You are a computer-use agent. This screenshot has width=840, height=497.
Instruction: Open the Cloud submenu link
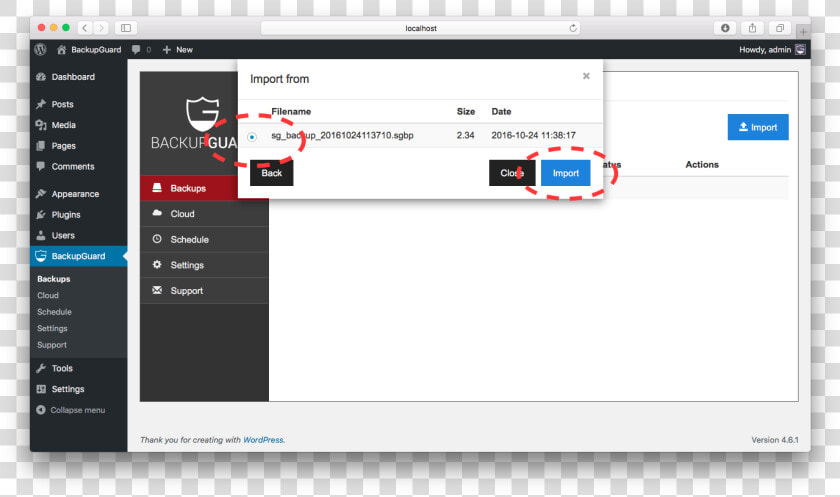(x=48, y=296)
